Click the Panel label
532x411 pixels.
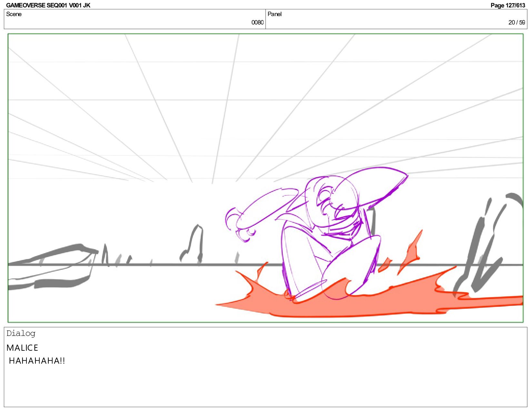[x=275, y=14]
